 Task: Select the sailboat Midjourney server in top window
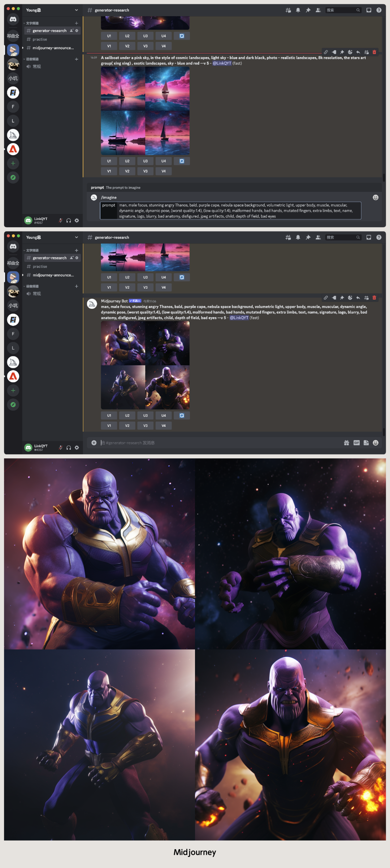point(13,135)
